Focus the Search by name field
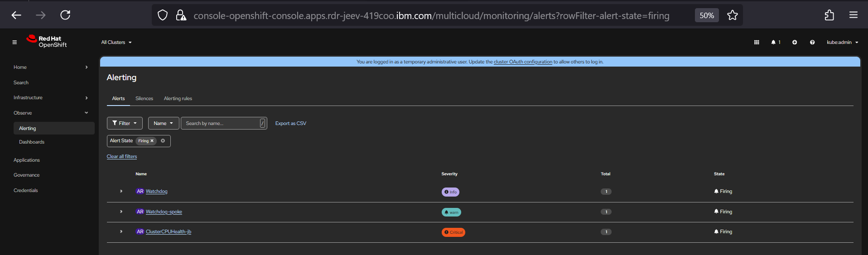868x255 pixels. [221, 123]
